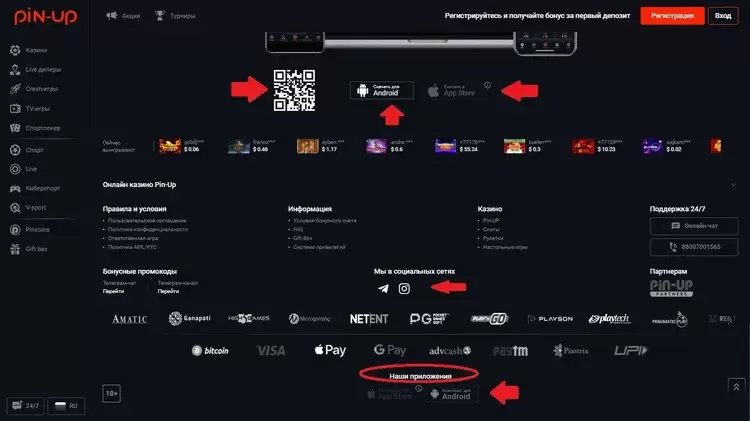
Task: Open the Gift box sidebar item
Action: tap(29, 249)
